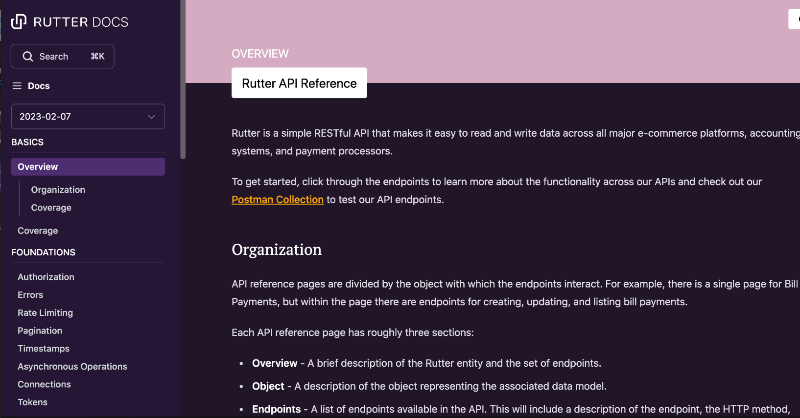This screenshot has width=800, height=418.
Task: Click the search magnifier icon
Action: tap(28, 57)
